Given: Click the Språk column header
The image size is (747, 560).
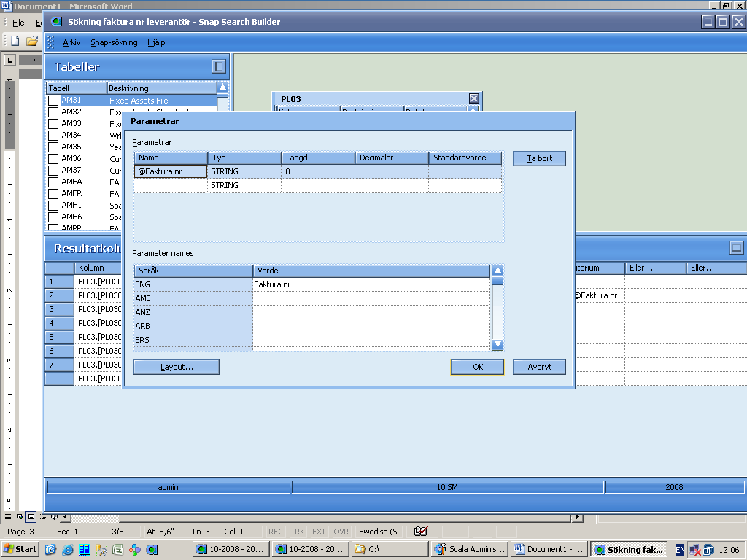Looking at the screenshot, I should pos(193,271).
